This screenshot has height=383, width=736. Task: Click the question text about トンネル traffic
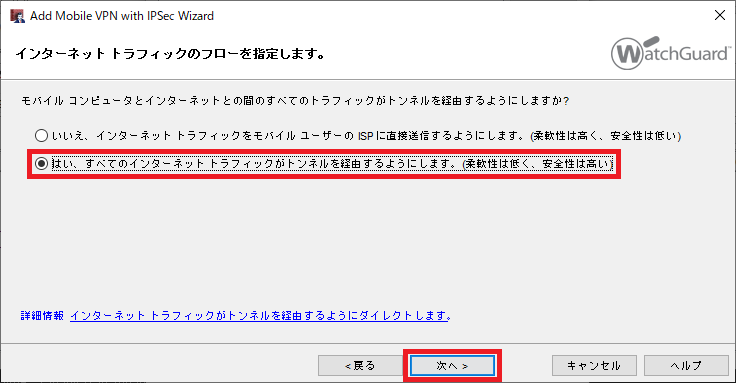[295, 100]
